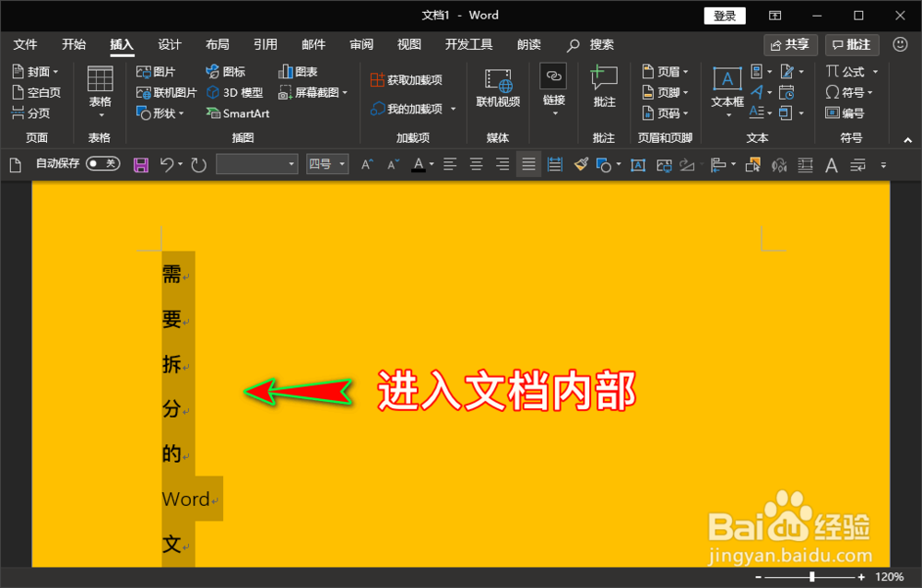Sign in via the 登录 button
Image resolution: width=922 pixels, height=588 pixels.
[724, 15]
